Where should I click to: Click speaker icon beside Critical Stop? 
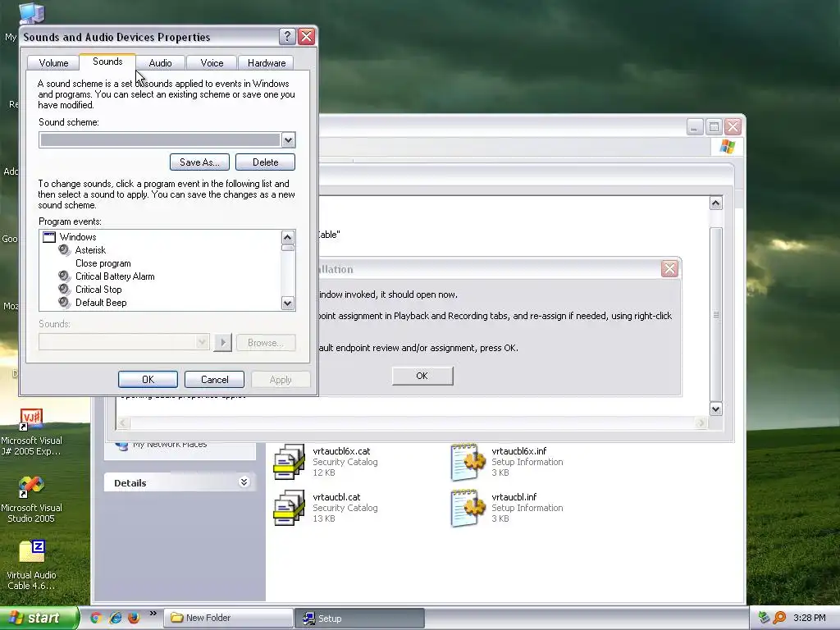64,290
